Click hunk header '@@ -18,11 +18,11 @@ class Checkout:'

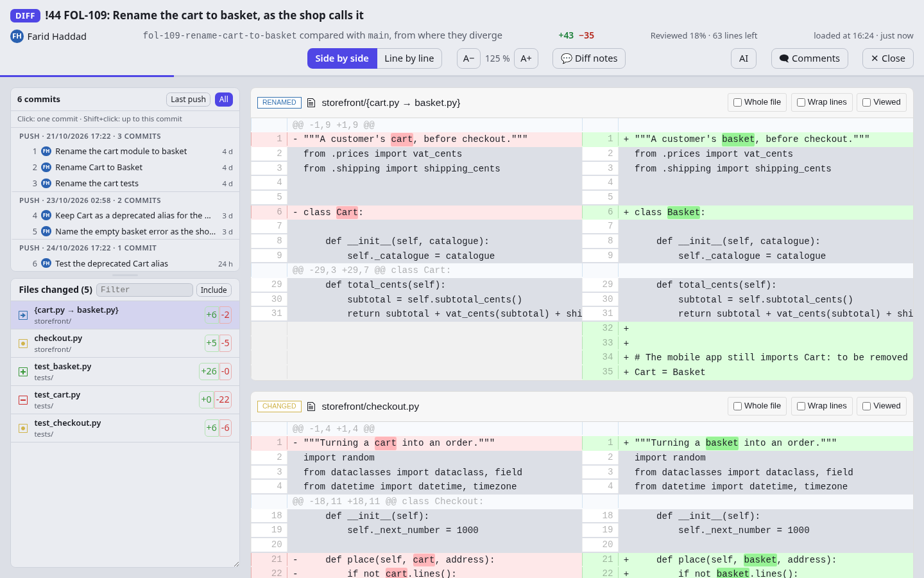pyautogui.click(x=388, y=502)
